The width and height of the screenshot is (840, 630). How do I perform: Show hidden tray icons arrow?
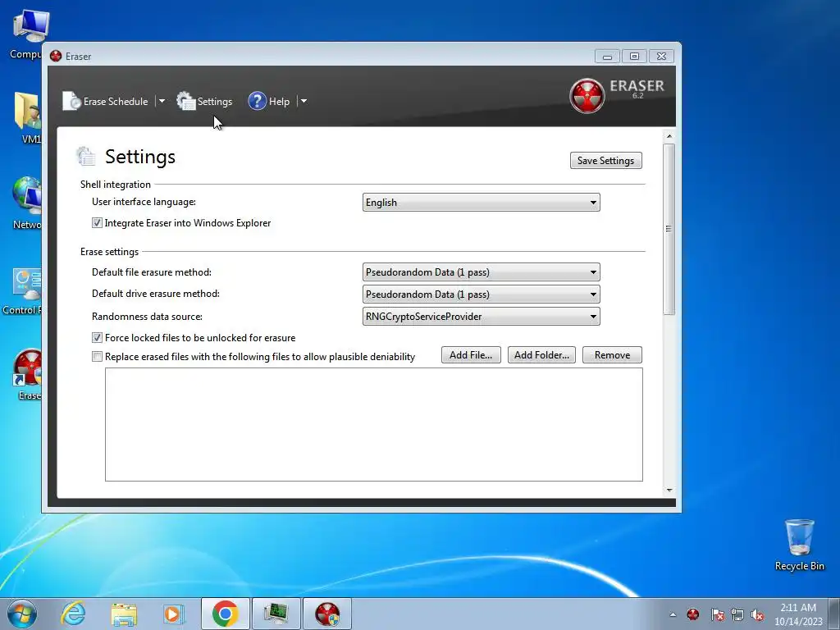[673, 614]
